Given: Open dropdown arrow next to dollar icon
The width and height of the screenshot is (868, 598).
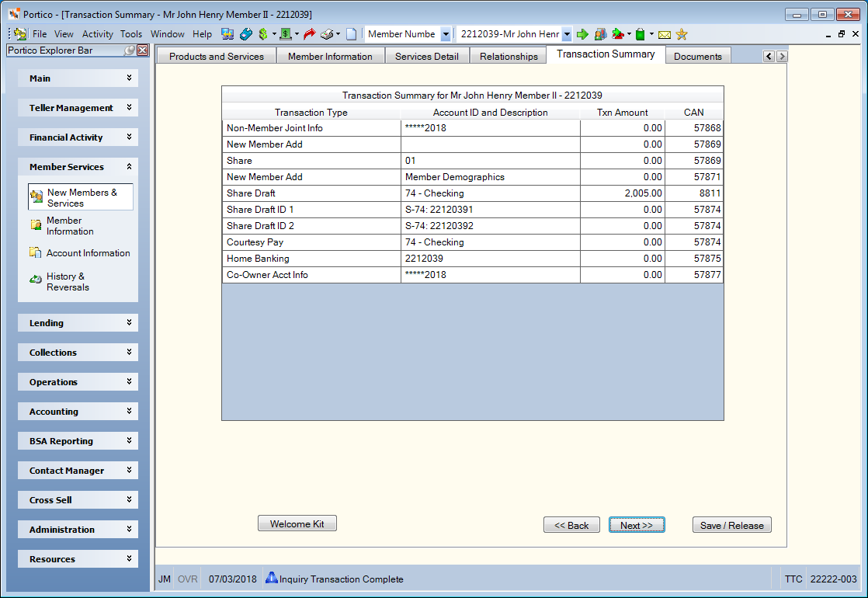Looking at the screenshot, I should click(274, 34).
